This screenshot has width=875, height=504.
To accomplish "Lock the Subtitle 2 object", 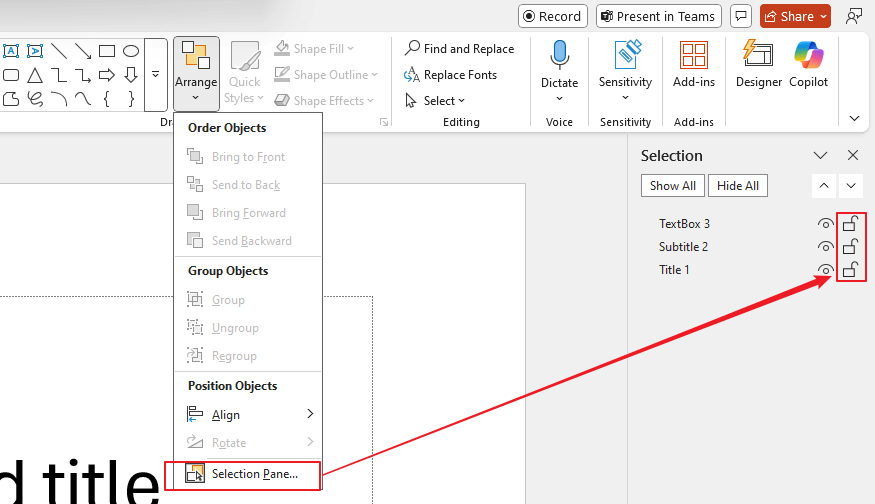I will [x=850, y=246].
